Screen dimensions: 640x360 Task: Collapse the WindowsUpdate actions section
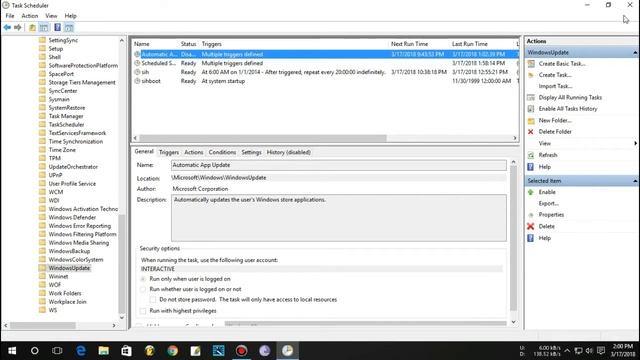tap(635, 53)
